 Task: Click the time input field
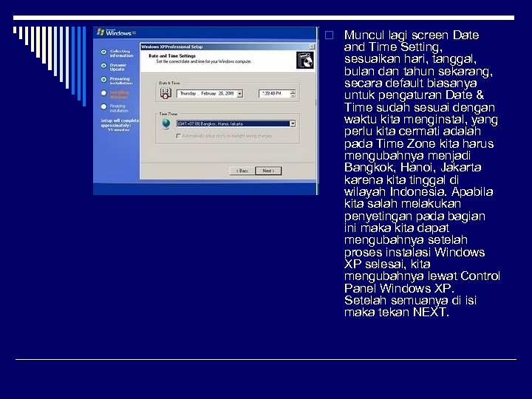pos(277,94)
